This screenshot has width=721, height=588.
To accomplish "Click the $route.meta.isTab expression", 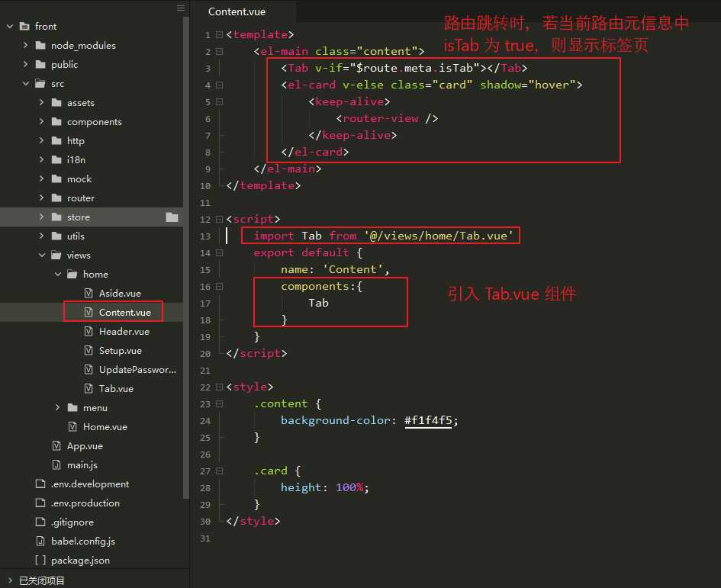I will click(415, 68).
